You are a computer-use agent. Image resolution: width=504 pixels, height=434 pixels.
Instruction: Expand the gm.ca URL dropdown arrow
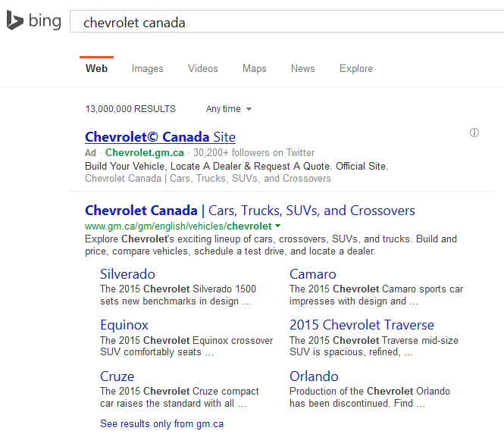click(x=278, y=226)
